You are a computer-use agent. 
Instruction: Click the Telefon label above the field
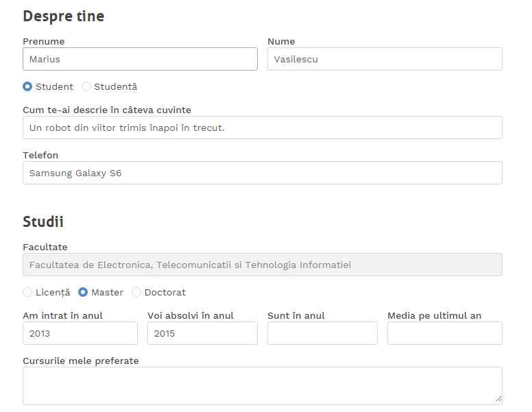click(40, 155)
